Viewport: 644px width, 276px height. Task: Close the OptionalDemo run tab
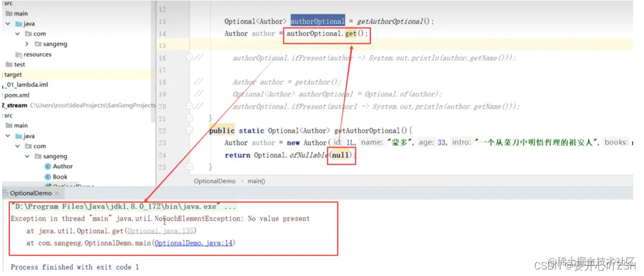coord(57,193)
